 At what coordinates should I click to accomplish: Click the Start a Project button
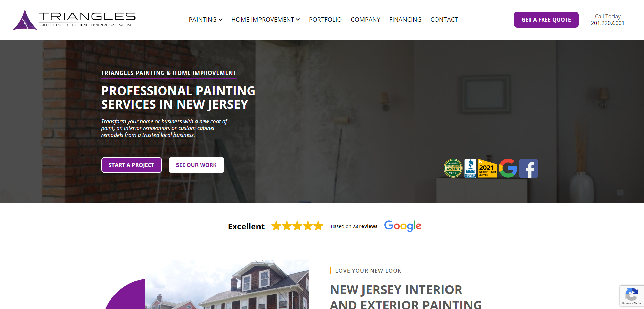pyautogui.click(x=131, y=165)
